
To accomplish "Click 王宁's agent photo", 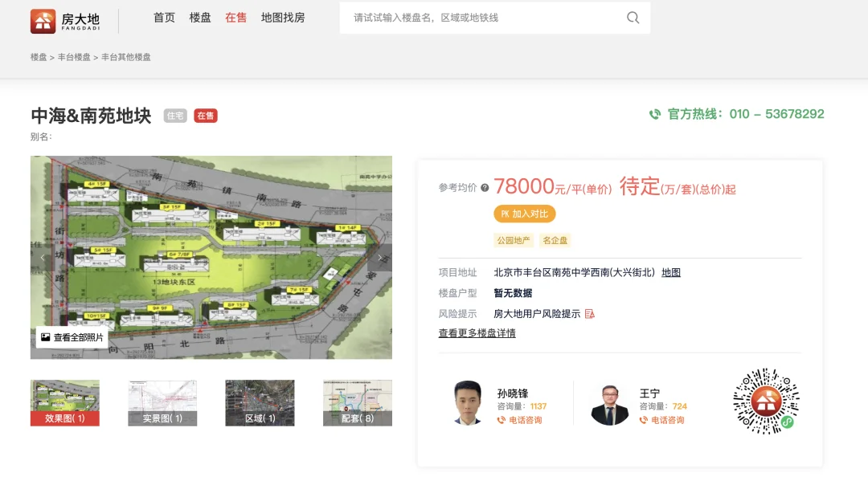I will 609,405.
